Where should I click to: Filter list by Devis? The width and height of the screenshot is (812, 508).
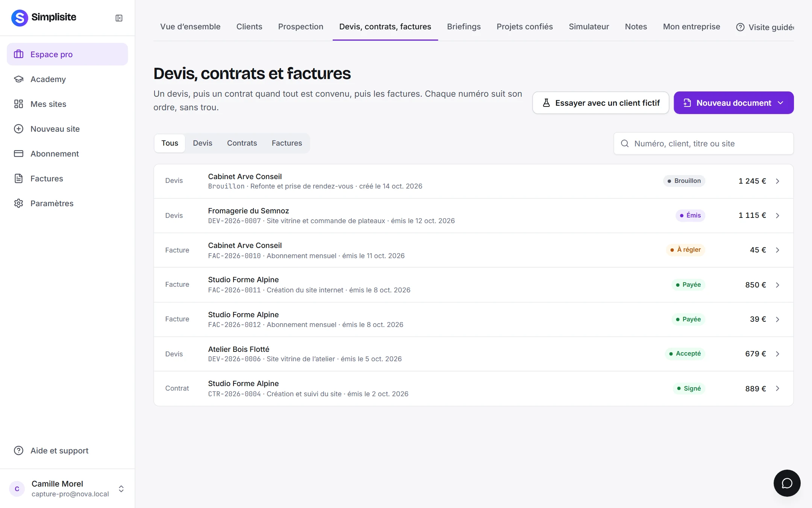tap(203, 143)
